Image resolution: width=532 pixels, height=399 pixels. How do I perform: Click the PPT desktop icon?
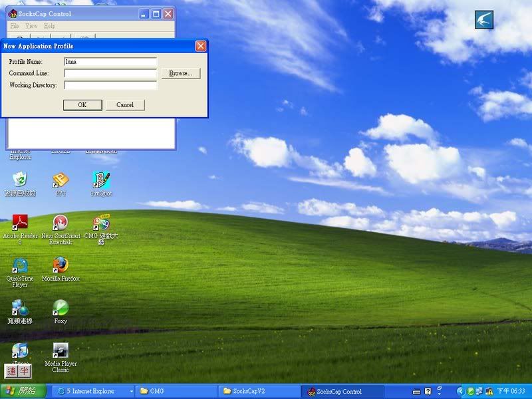[61, 180]
